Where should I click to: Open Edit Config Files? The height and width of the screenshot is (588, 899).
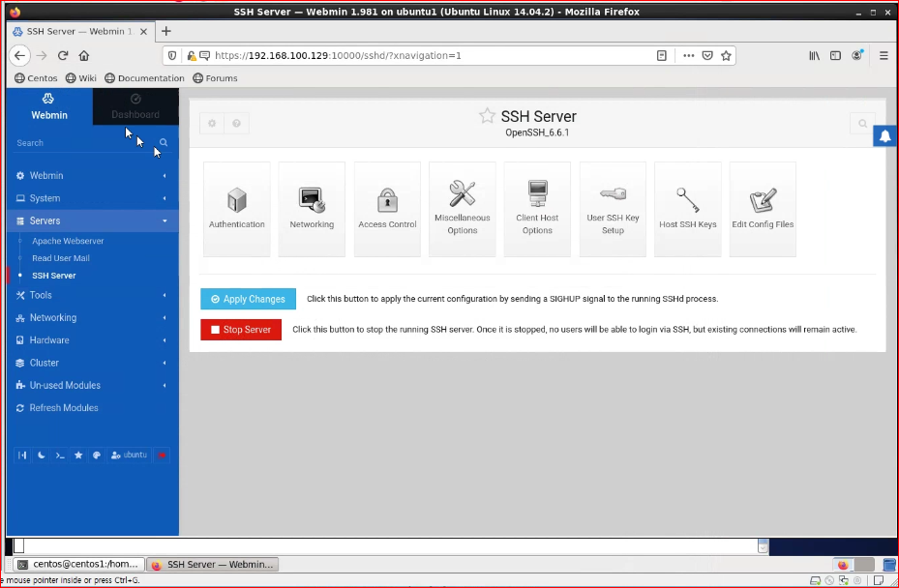pos(763,209)
